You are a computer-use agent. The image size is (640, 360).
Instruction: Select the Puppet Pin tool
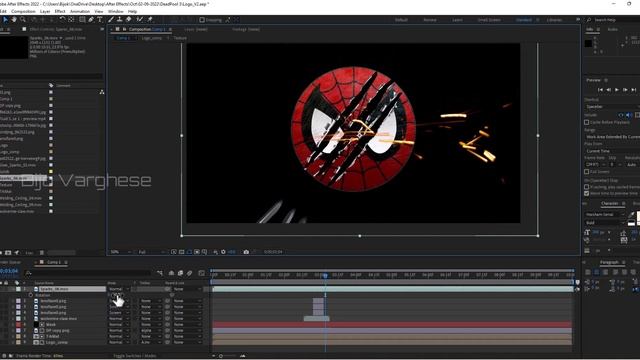tap(150, 20)
